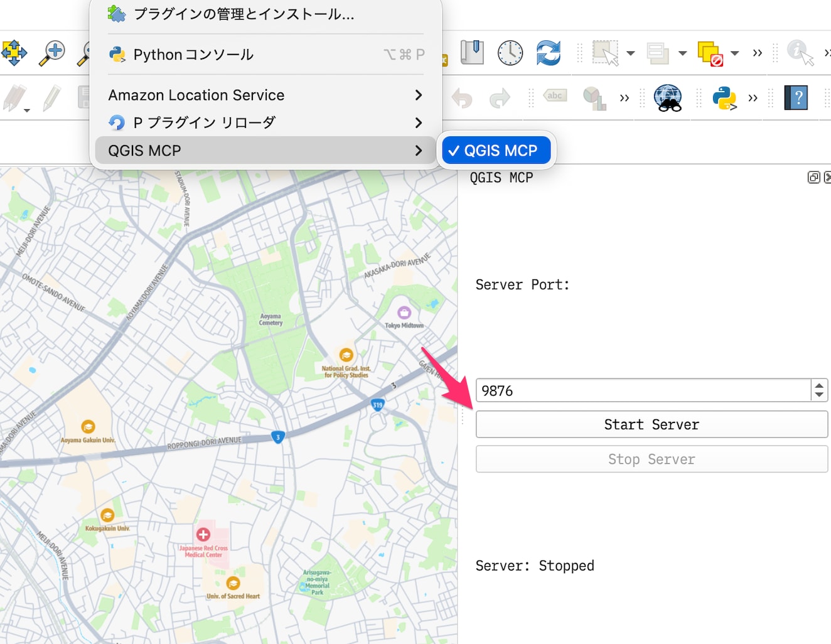Click the Stop Server button
This screenshot has height=644, width=831.
pyautogui.click(x=651, y=459)
